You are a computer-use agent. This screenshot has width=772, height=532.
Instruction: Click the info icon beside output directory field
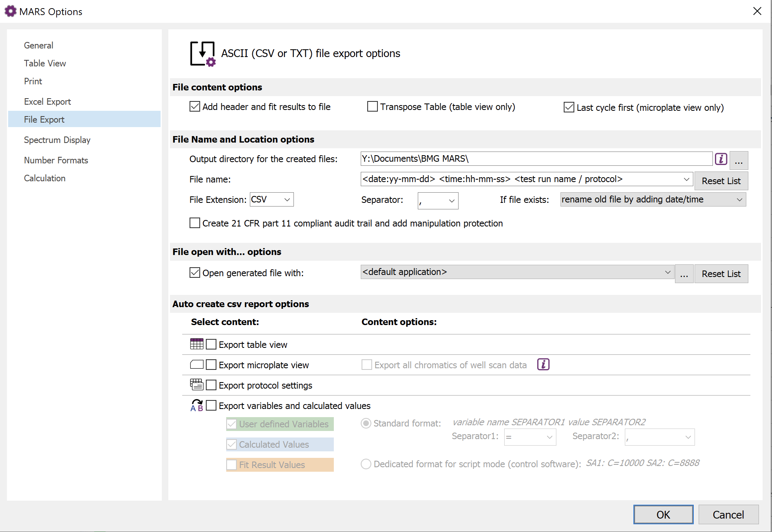(721, 159)
